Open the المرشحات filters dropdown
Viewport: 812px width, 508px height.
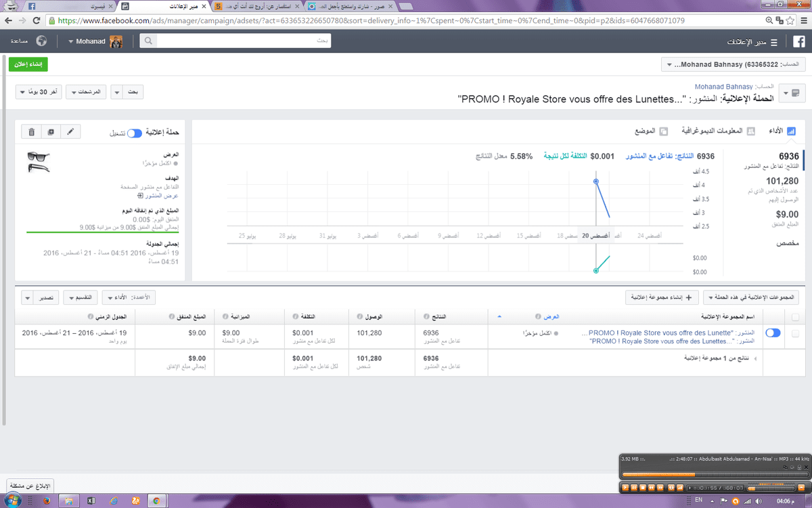87,92
